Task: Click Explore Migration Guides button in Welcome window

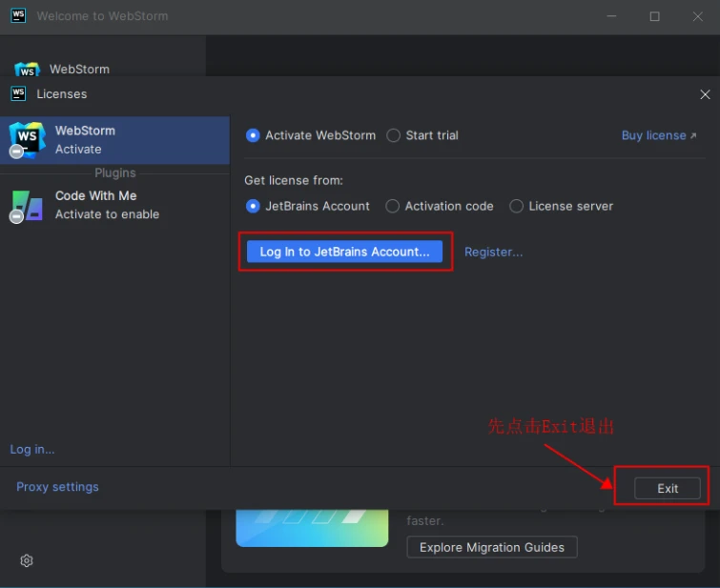Action: click(x=492, y=547)
